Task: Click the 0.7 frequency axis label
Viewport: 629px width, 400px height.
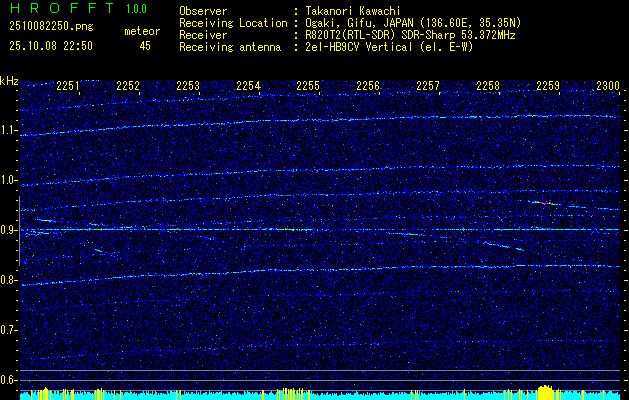Action: 9,329
